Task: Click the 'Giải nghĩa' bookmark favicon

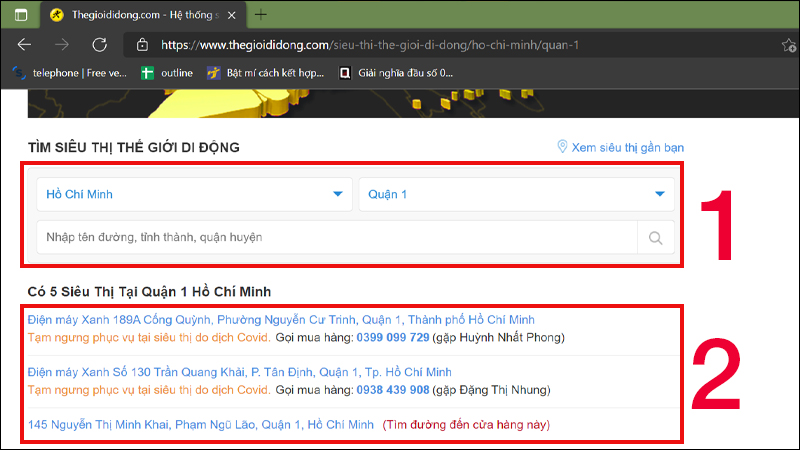Action: 345,73
